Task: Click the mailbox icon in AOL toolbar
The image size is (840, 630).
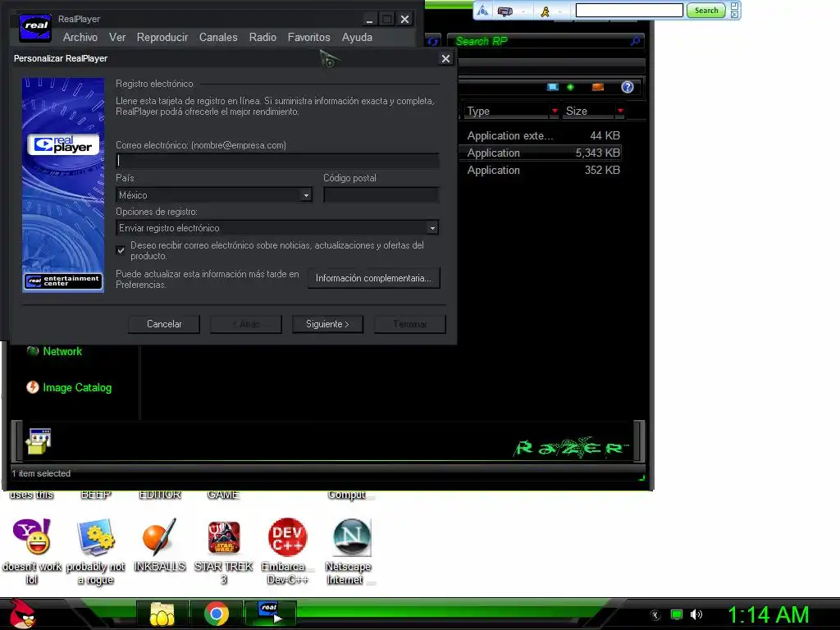Action: click(x=504, y=11)
